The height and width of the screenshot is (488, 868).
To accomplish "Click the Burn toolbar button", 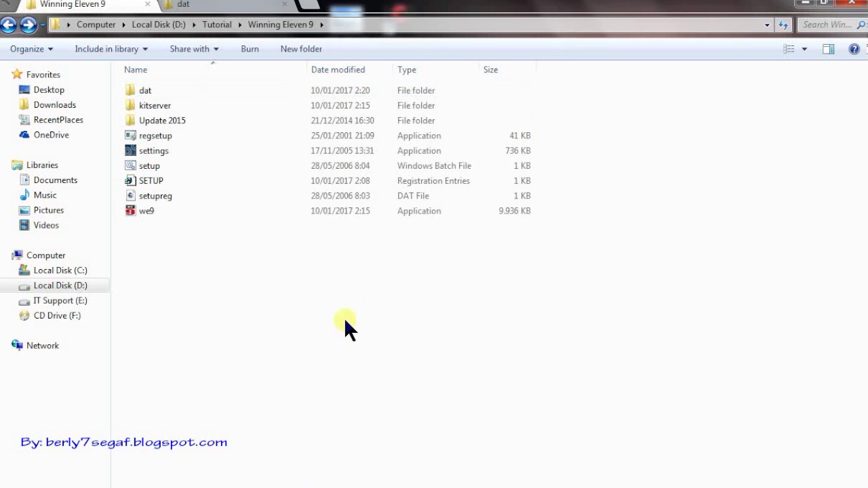I will click(x=250, y=49).
